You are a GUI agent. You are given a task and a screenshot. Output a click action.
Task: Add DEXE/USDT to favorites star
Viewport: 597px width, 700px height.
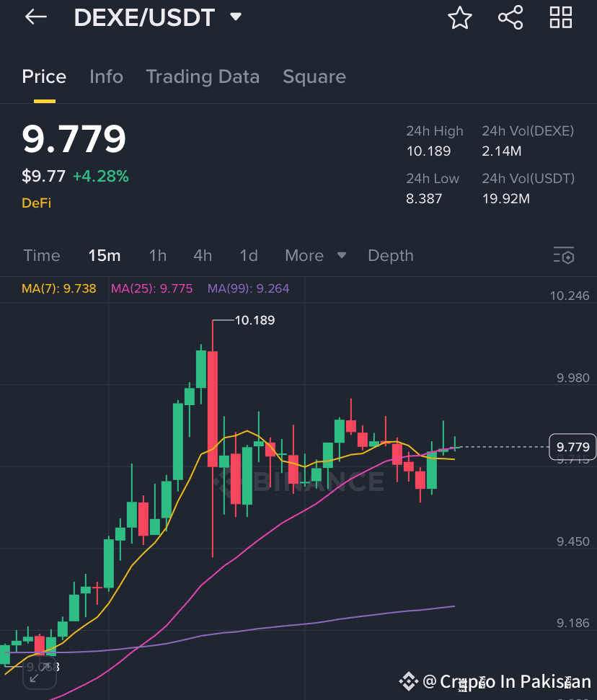point(459,17)
